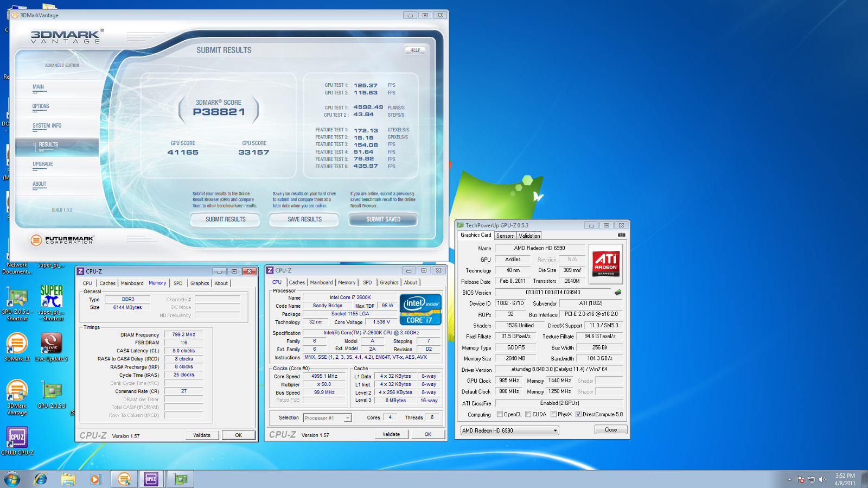Click the DRAM Frequency 799.2 MHz field
The width and height of the screenshot is (868, 488).
click(183, 335)
